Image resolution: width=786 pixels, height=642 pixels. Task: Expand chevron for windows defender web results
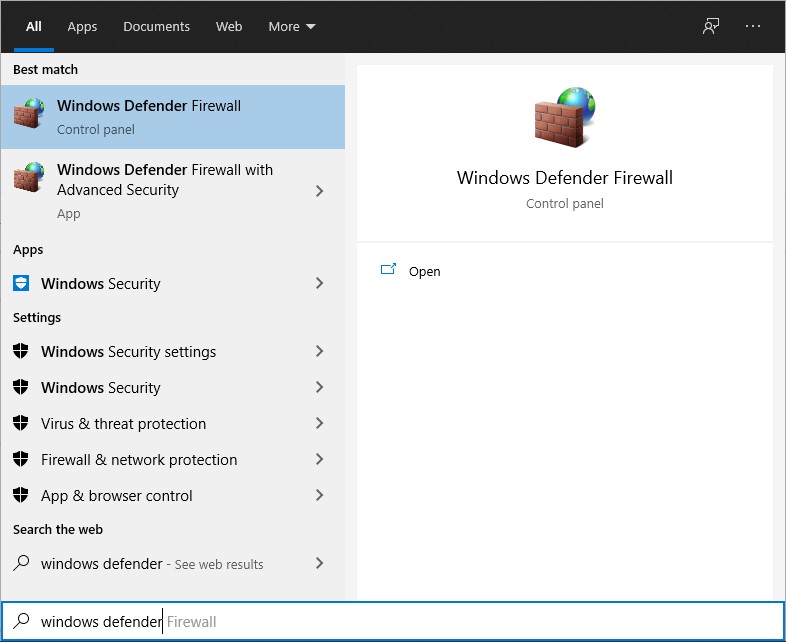click(319, 563)
